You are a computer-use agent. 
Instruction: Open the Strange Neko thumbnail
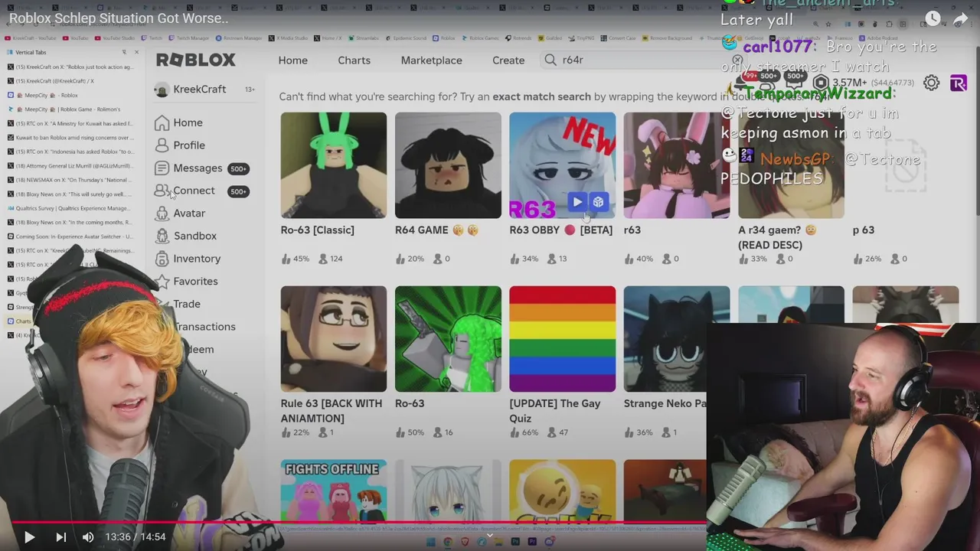(x=665, y=339)
